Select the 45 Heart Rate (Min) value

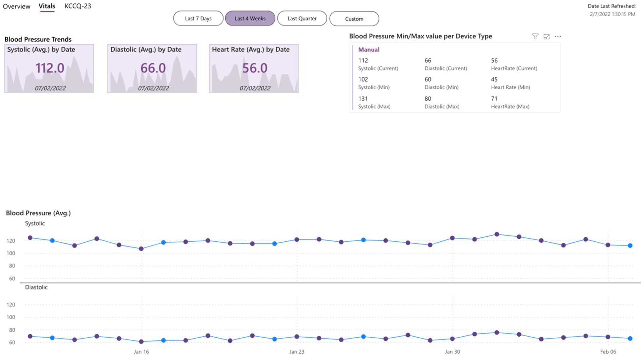tap(494, 79)
